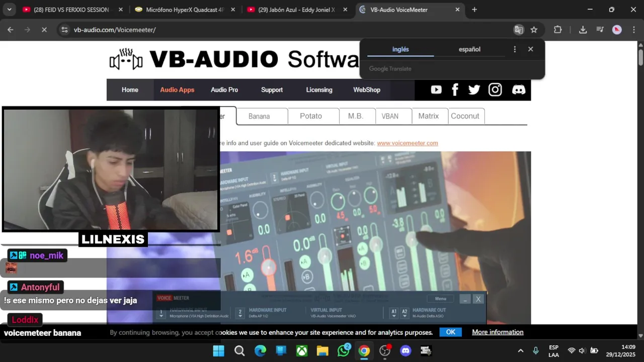Image resolution: width=644 pixels, height=362 pixels.
Task: Open volume speaker tray icon
Action: [x=582, y=350]
